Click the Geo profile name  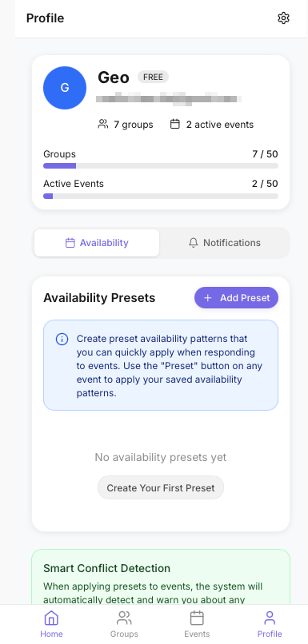click(114, 78)
